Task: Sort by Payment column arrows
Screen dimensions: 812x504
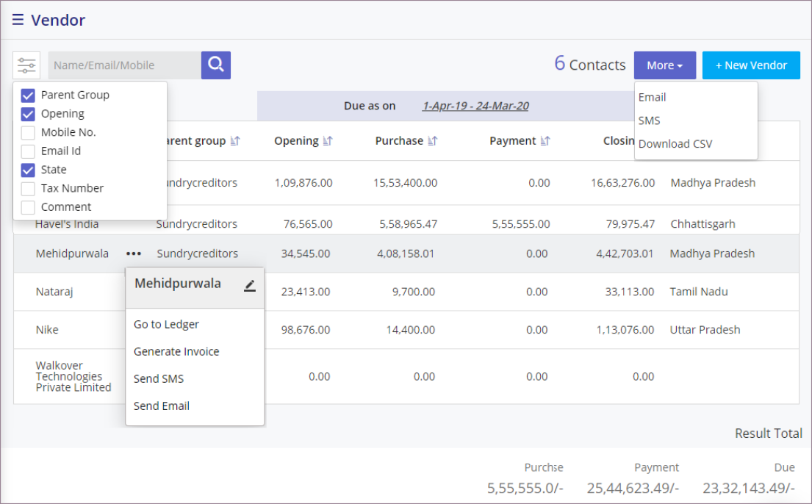Action: 545,141
